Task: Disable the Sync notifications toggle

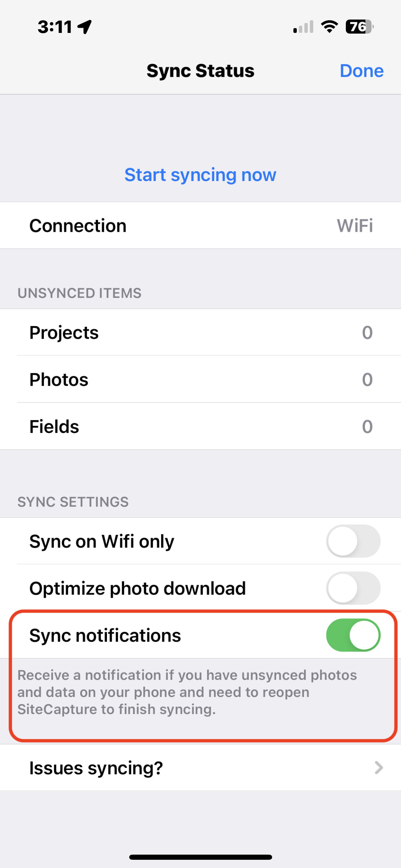Action: 353,635
